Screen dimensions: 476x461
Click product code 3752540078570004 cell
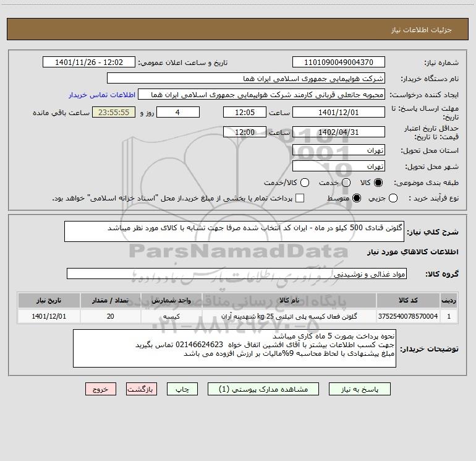pyautogui.click(x=408, y=316)
